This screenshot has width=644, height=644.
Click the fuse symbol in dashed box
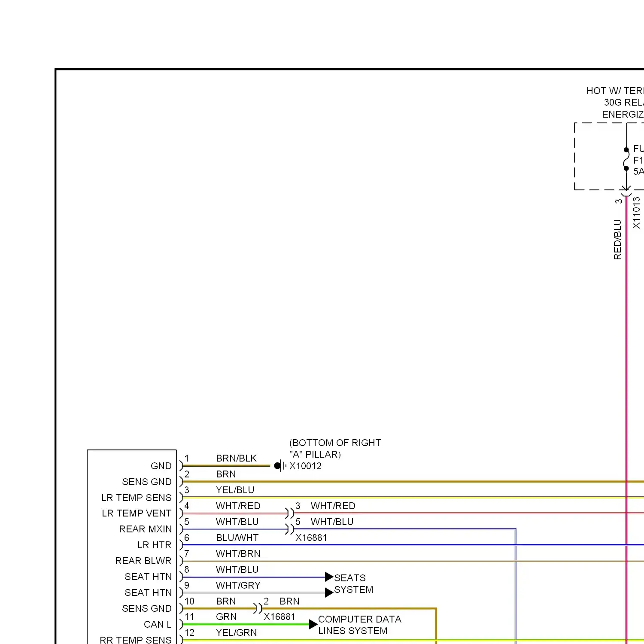(626, 159)
